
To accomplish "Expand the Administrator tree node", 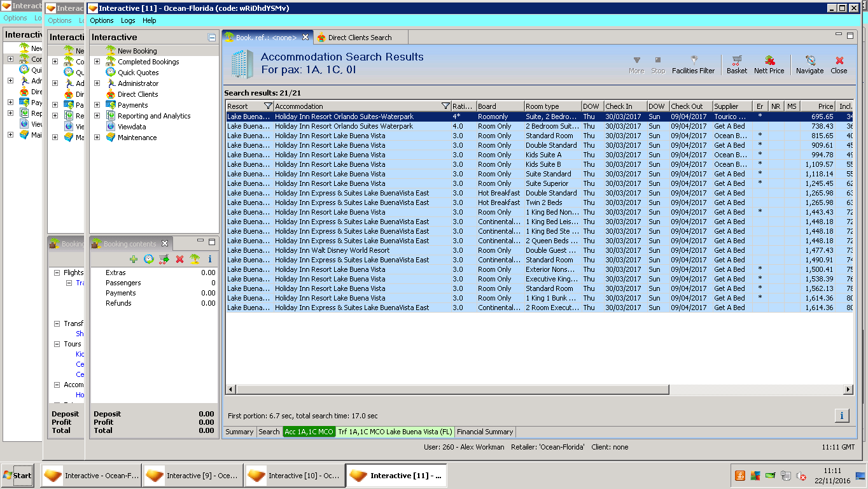I will [97, 83].
